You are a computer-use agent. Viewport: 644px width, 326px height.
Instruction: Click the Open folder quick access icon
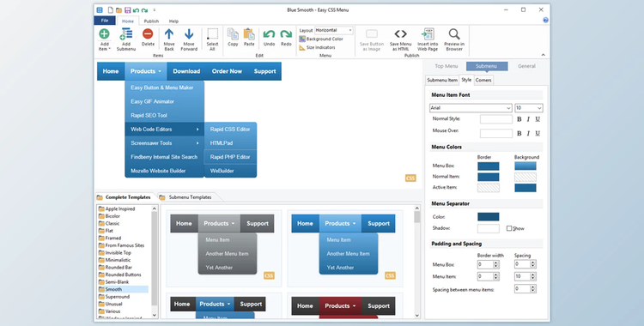118,9
